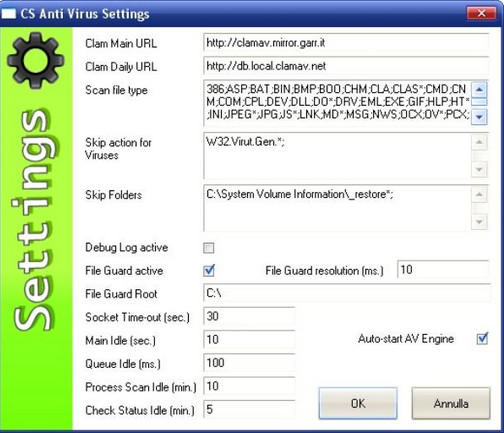
Task: Click the File Guard resolution (ms.) label
Action: [x=324, y=271]
